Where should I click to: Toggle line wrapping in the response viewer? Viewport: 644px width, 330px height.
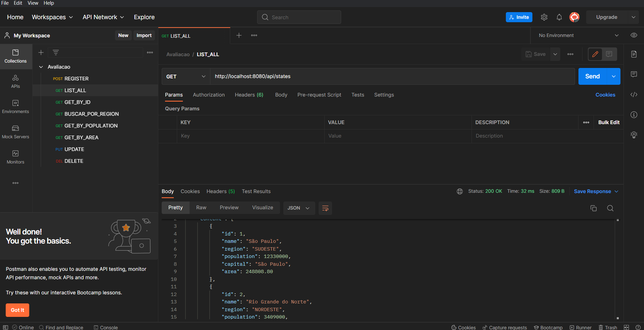[x=325, y=208]
